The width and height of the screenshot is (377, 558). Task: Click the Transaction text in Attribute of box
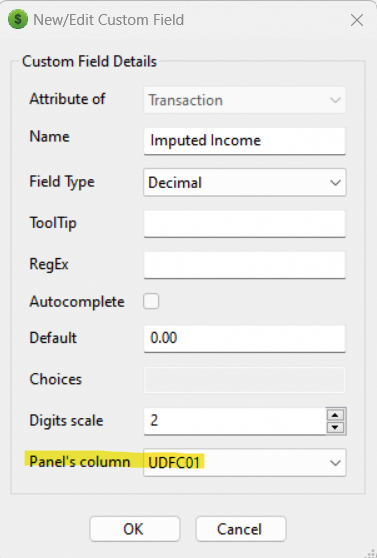click(185, 100)
